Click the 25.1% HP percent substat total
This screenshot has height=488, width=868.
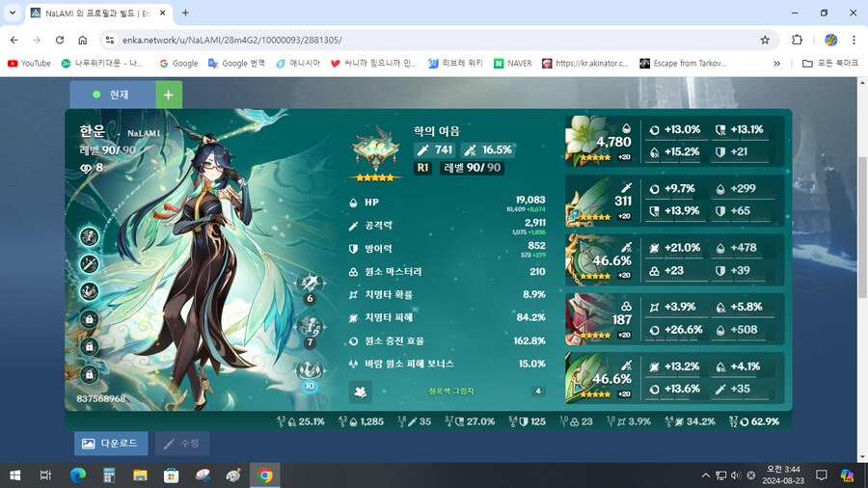301,421
